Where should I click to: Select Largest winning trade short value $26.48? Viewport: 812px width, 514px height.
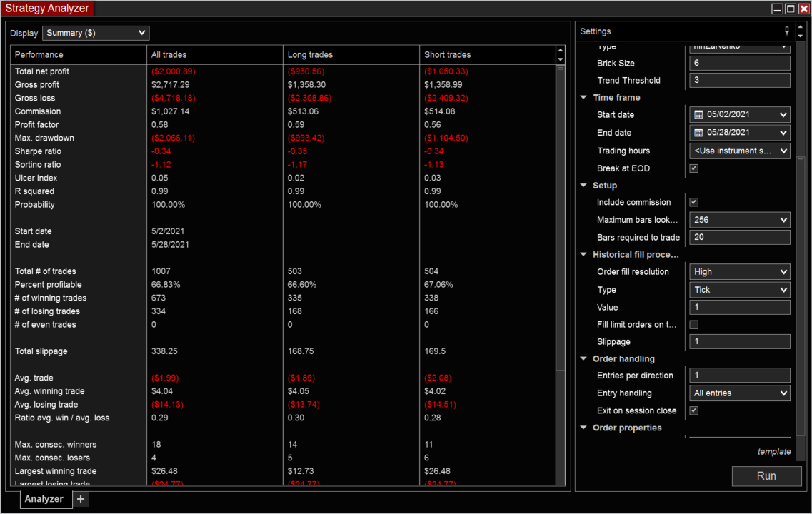coord(437,472)
